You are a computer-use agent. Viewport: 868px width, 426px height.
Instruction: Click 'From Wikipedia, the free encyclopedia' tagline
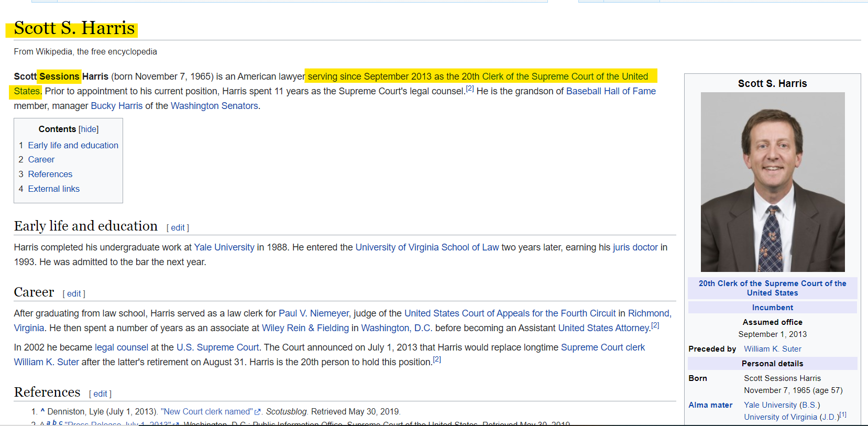85,51
